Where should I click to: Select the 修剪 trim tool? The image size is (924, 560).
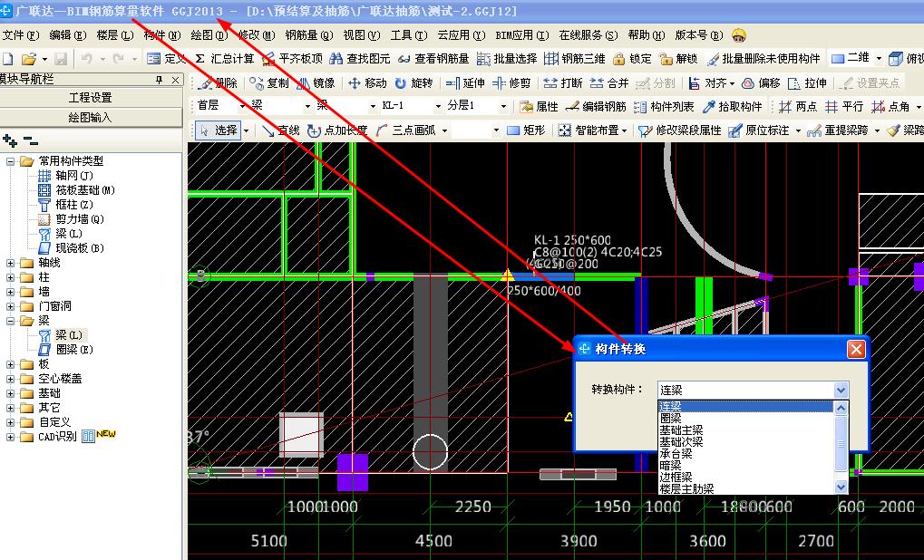(511, 83)
